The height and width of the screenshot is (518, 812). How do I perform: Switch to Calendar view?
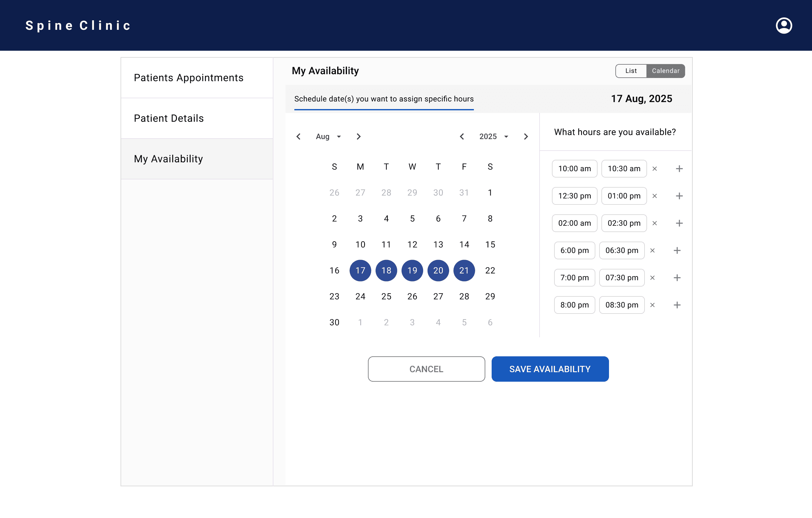pyautogui.click(x=665, y=71)
